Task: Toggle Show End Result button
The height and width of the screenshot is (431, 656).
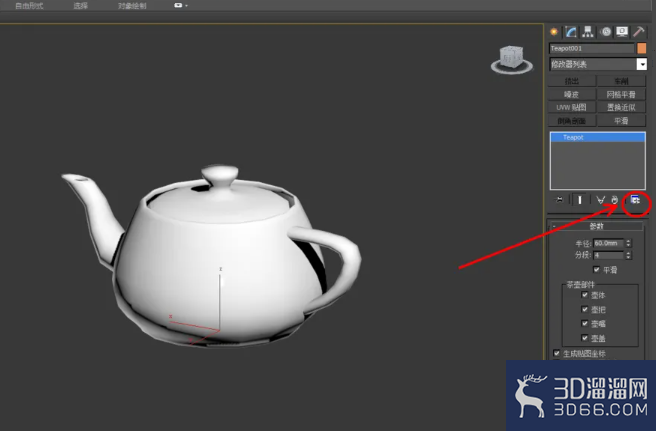Action: tap(580, 200)
